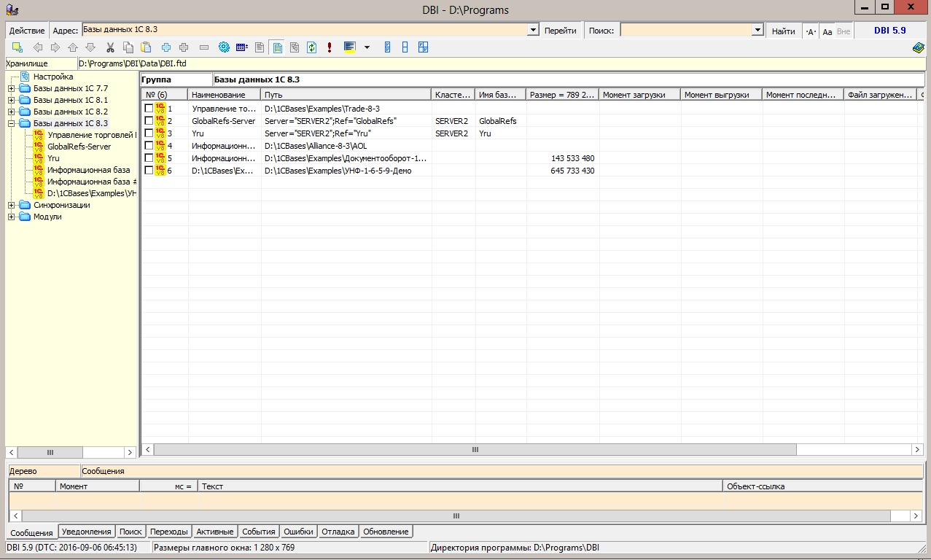The height and width of the screenshot is (560, 931).
Task: Expand the Модули tree node
Action: point(12,217)
